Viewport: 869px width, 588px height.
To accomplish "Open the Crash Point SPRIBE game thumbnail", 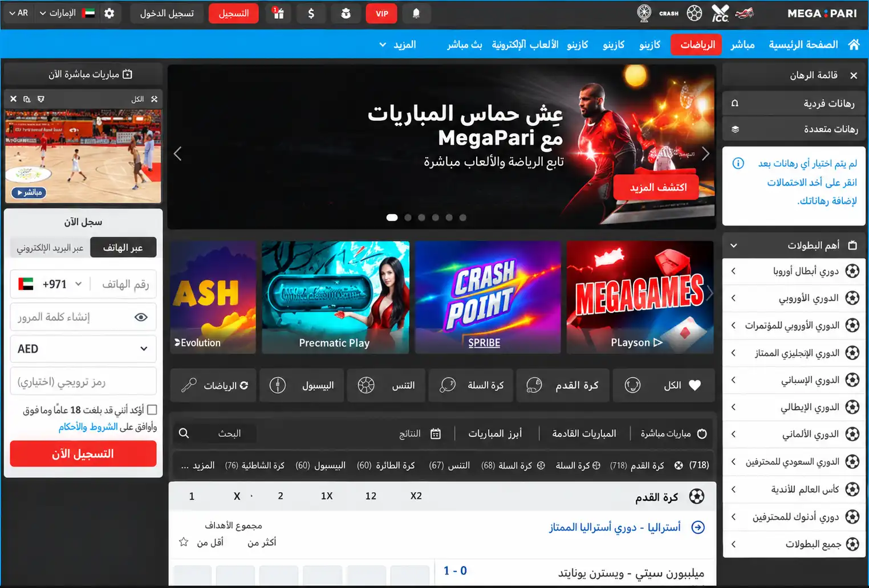I will 488,297.
